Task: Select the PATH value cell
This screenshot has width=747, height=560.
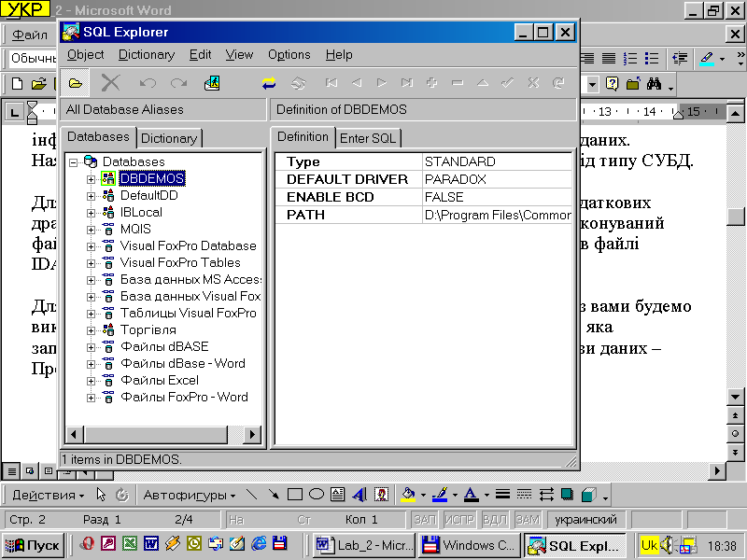Action: click(498, 216)
